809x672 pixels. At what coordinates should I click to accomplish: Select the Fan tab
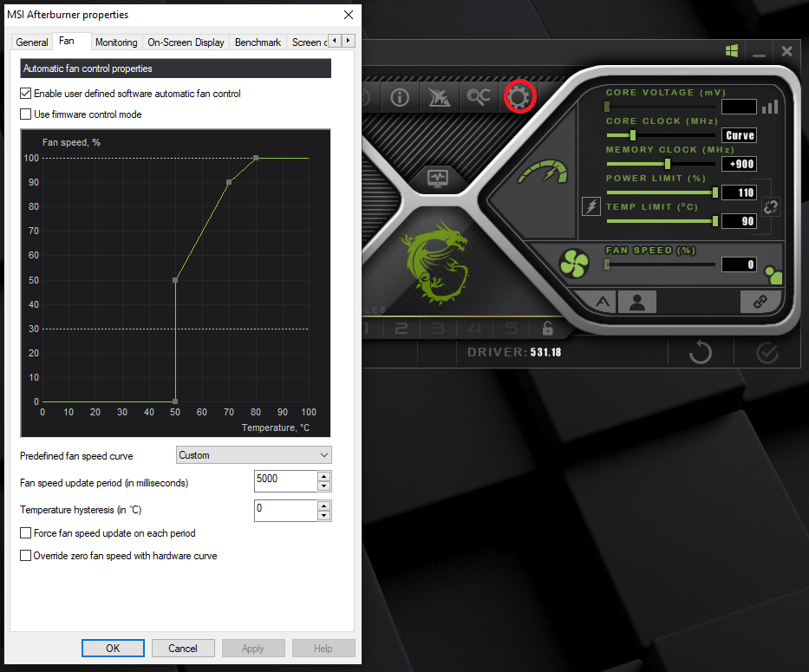click(67, 41)
